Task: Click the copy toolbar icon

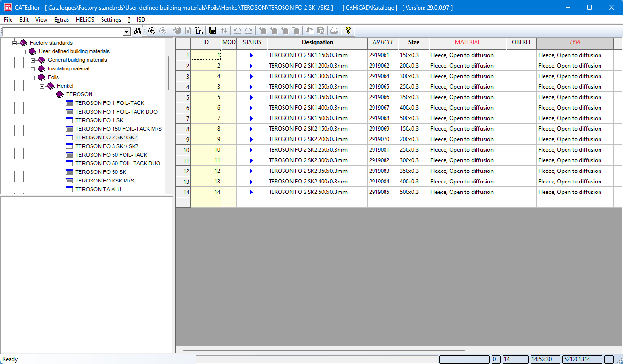Action: point(309,31)
